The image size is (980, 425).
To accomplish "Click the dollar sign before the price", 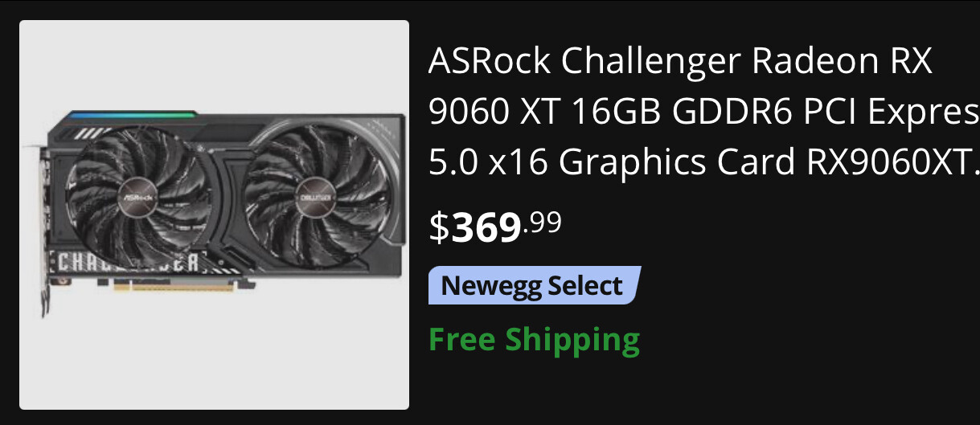I will click(x=439, y=227).
